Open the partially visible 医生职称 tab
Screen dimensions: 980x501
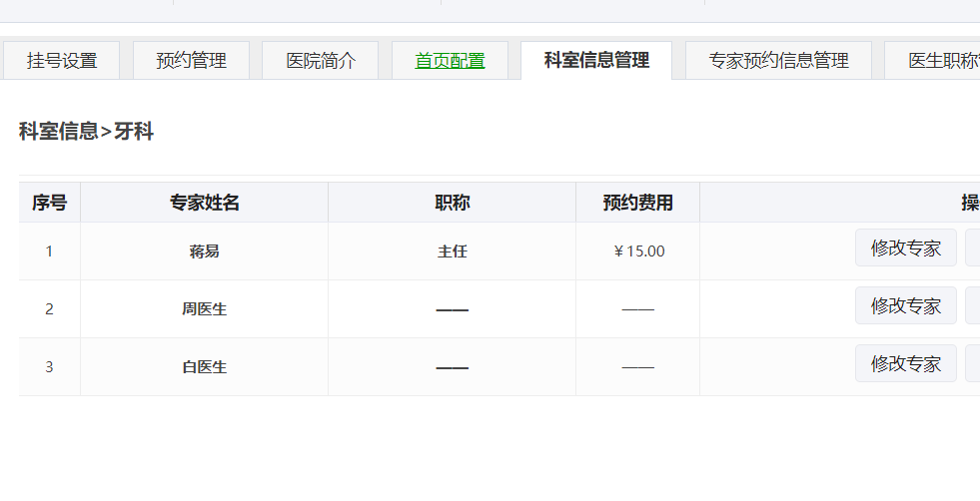click(932, 61)
